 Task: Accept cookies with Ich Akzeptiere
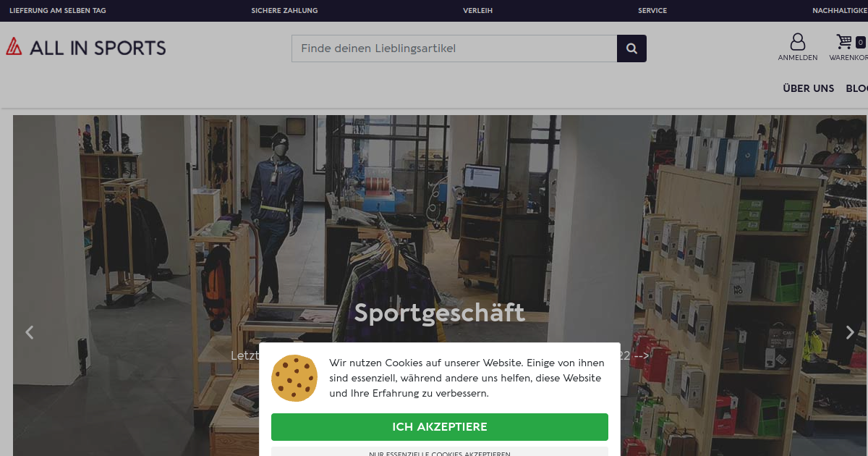(440, 427)
